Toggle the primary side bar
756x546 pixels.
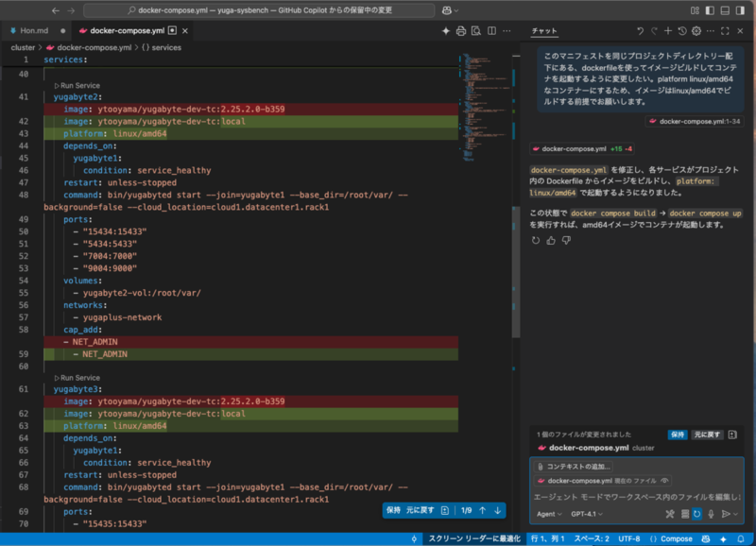710,10
